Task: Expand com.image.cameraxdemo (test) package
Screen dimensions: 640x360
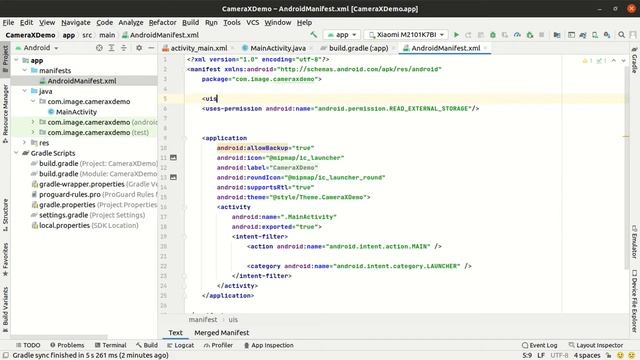Action: point(33,132)
